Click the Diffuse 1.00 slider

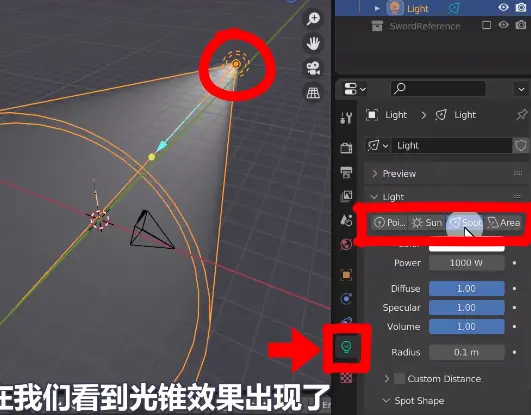click(466, 288)
